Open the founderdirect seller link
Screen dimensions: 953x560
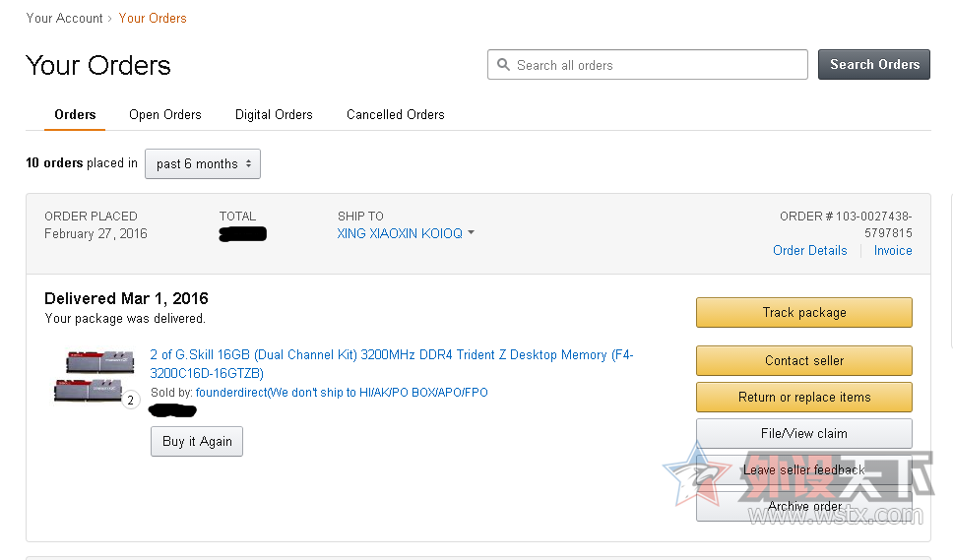coord(342,392)
